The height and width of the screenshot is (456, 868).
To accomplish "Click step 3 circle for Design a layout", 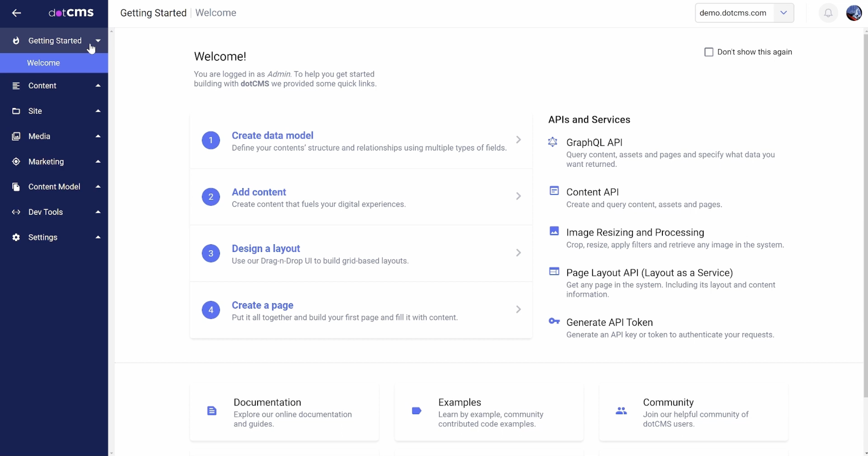I will pyautogui.click(x=211, y=253).
